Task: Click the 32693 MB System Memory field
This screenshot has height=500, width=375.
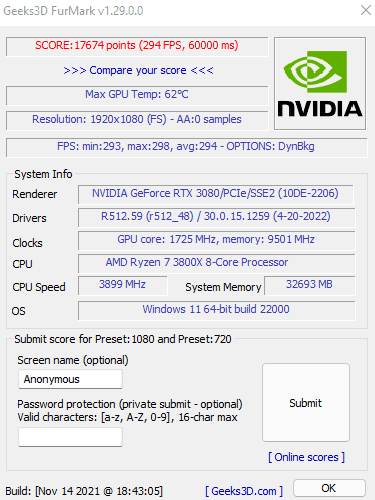Action: coord(310,285)
